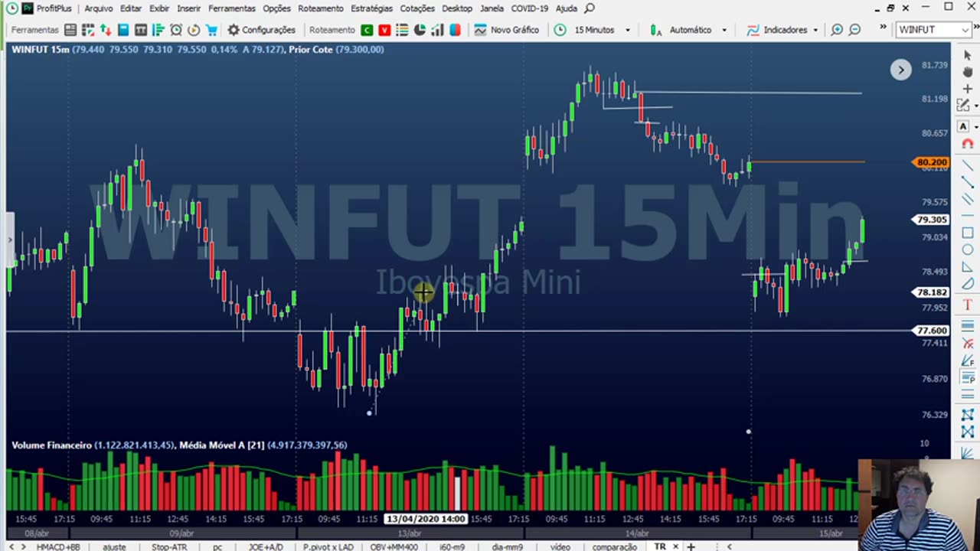The height and width of the screenshot is (551, 980).
Task: Click the dark table icon in toolbar
Action: click(141, 30)
